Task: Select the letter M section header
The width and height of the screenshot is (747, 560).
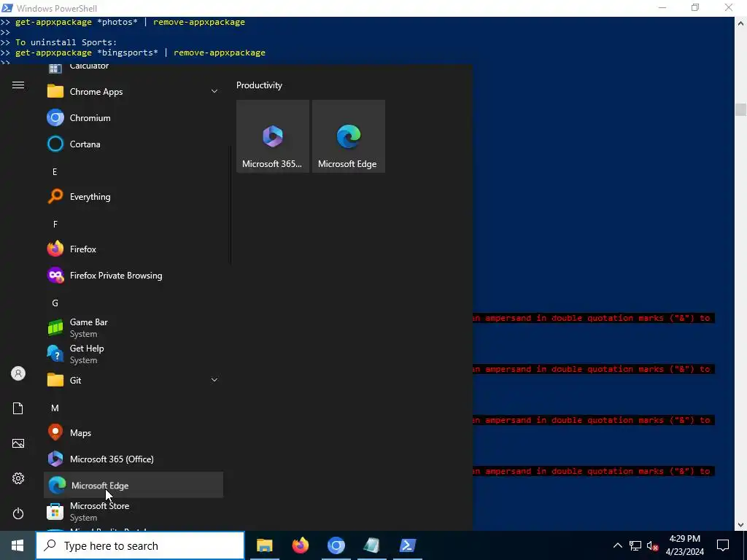Action: tap(55, 408)
